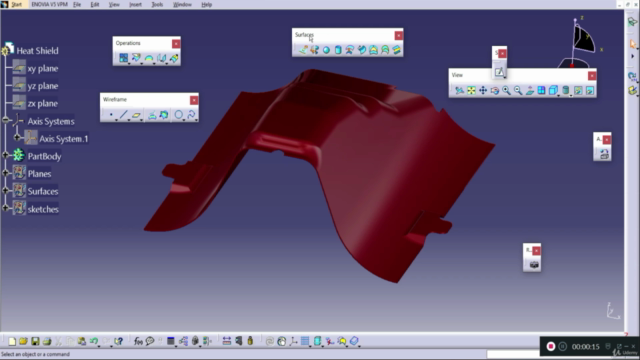Select Heat Shield root node

(37, 51)
